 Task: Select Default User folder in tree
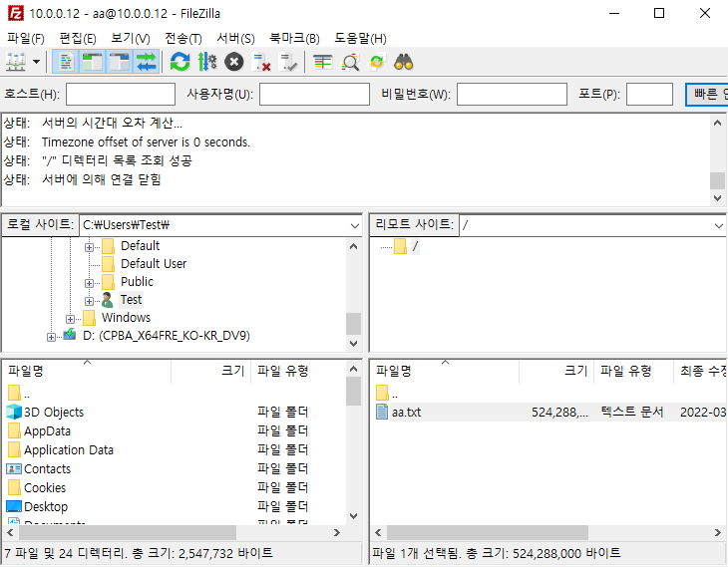[154, 263]
